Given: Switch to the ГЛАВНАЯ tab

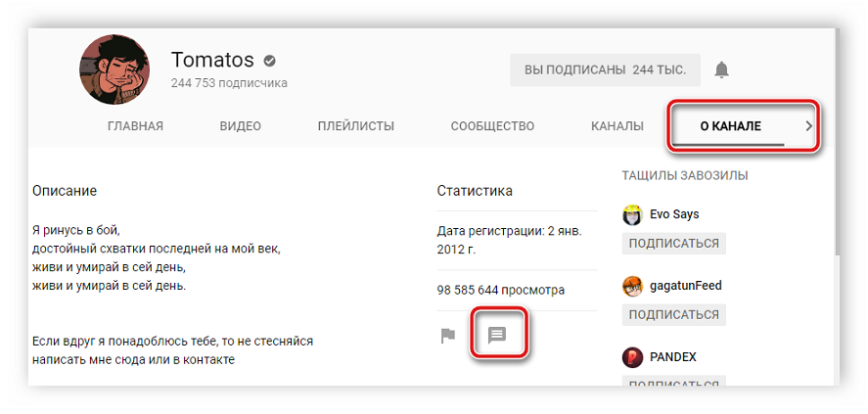Looking at the screenshot, I should [x=135, y=126].
